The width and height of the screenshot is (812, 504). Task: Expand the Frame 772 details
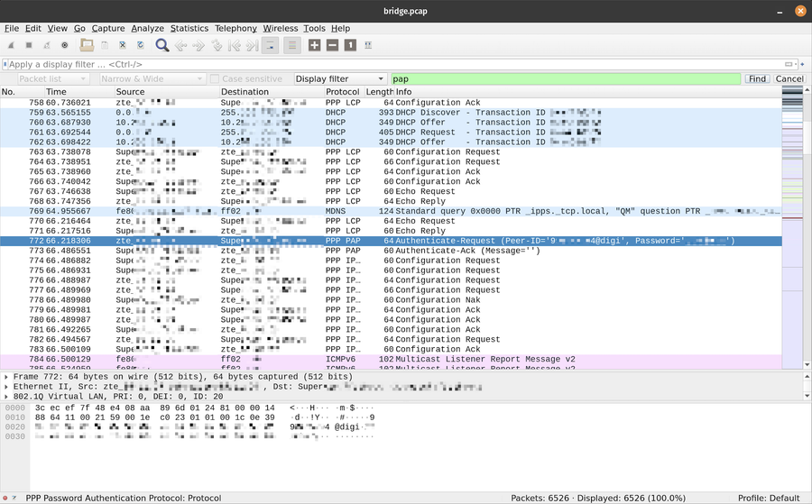tap(6, 377)
